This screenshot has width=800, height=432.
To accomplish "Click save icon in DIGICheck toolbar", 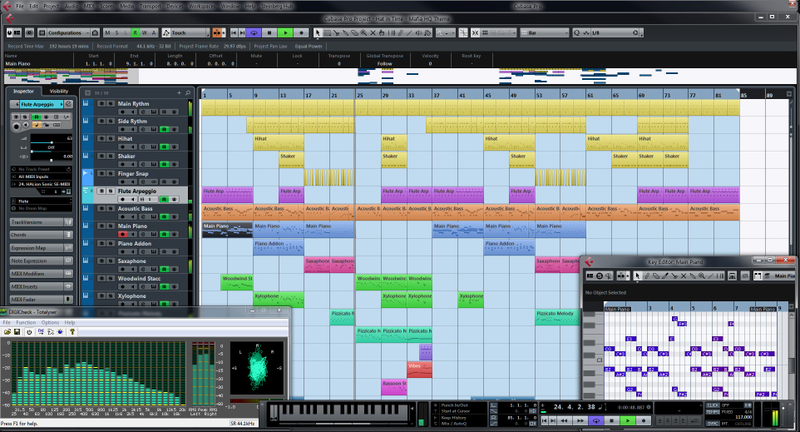I will [17, 332].
